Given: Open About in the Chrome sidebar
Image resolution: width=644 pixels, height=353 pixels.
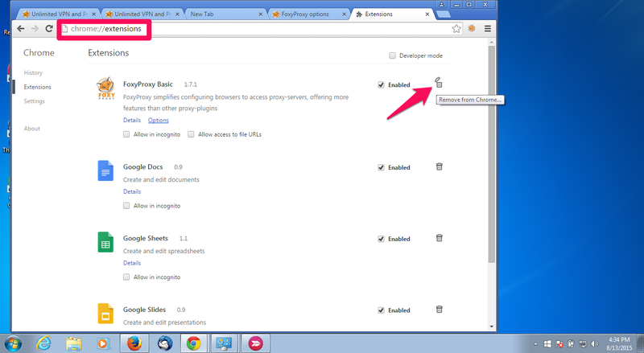Looking at the screenshot, I should point(31,129).
